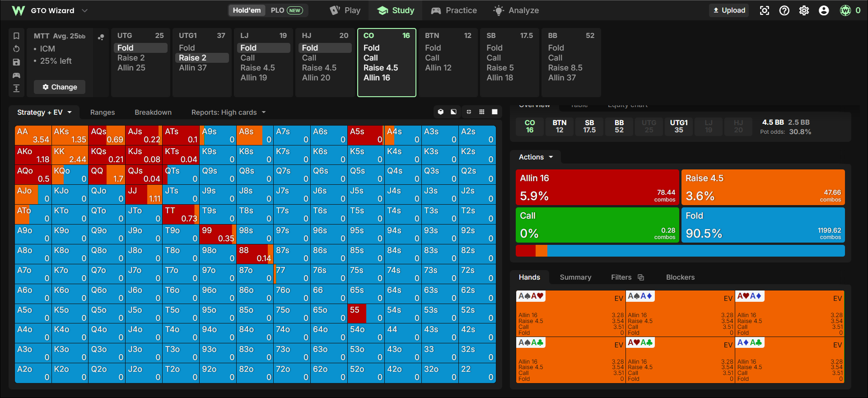
Task: Open the Ranges tab
Action: click(103, 112)
